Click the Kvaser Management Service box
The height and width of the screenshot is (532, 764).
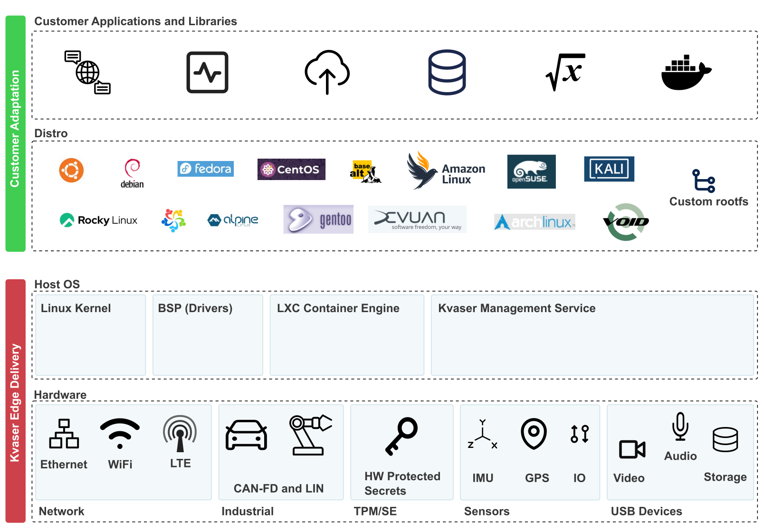point(592,335)
